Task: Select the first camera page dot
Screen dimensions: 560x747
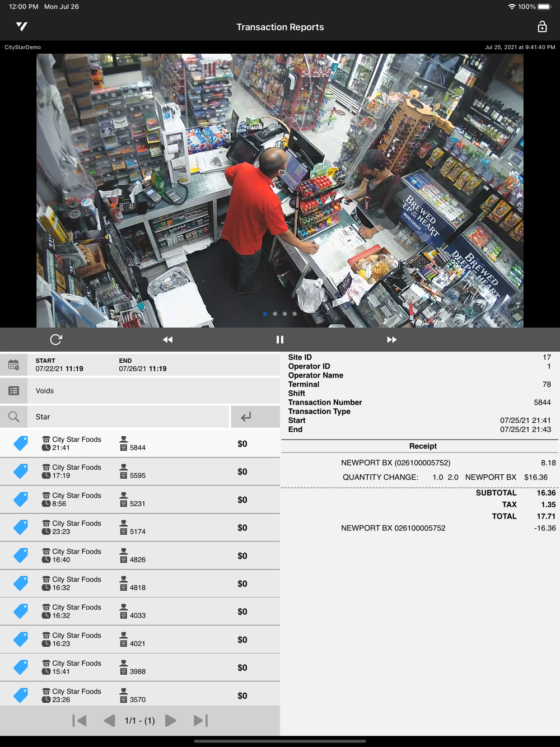Action: [x=265, y=314]
